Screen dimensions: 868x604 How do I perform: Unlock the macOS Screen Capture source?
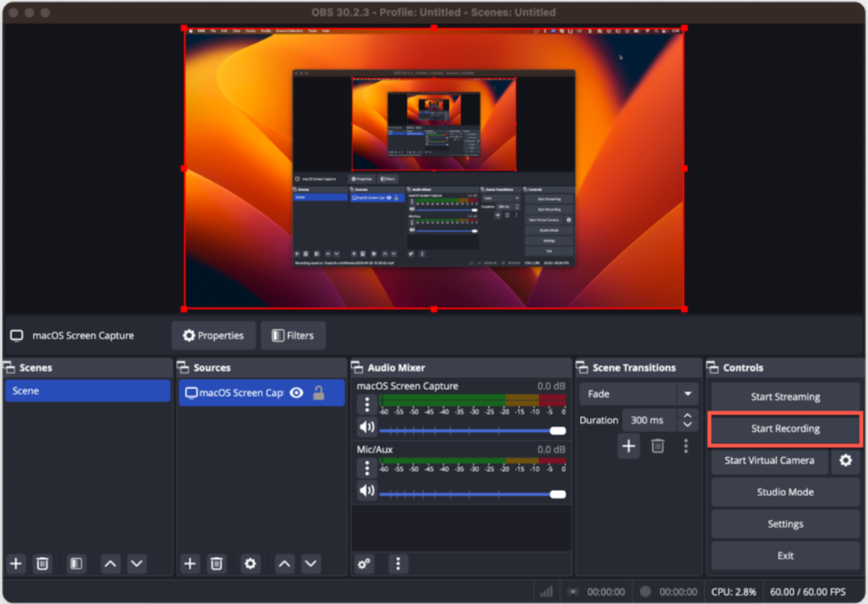click(320, 393)
